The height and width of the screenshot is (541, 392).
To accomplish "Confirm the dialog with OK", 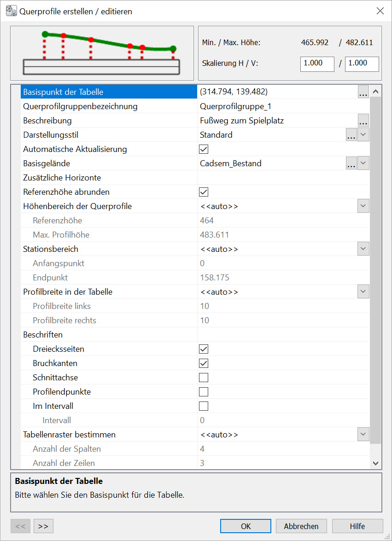I will [x=246, y=526].
